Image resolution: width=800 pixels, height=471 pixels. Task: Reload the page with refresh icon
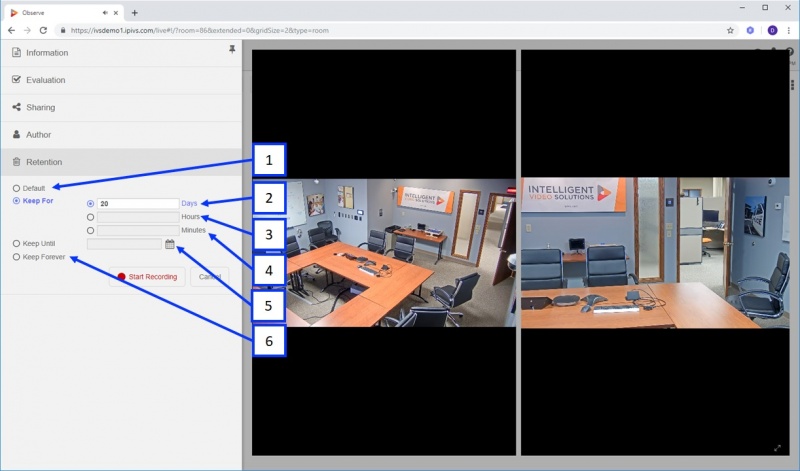tap(43, 31)
